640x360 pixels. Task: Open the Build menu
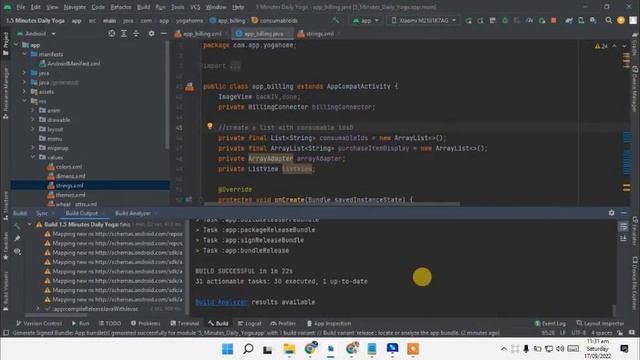143,7
